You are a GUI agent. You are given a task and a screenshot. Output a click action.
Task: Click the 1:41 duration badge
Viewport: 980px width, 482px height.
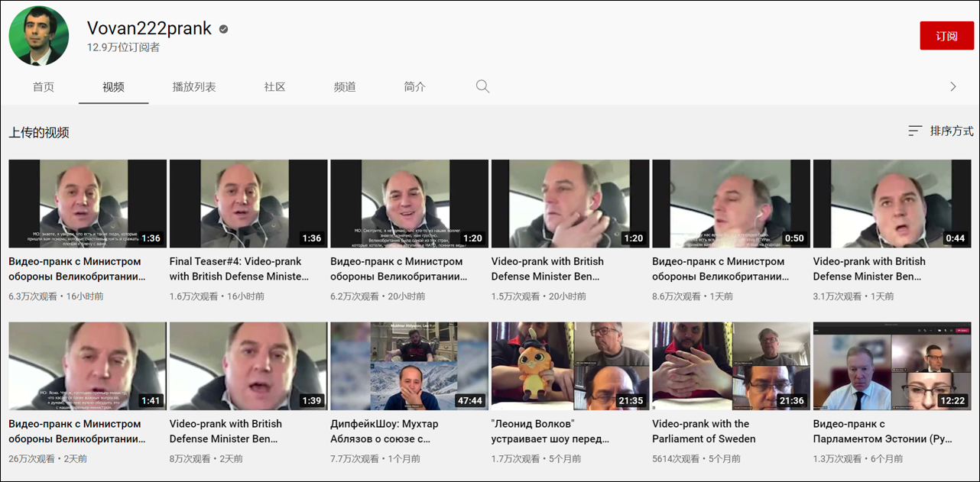[x=151, y=400]
